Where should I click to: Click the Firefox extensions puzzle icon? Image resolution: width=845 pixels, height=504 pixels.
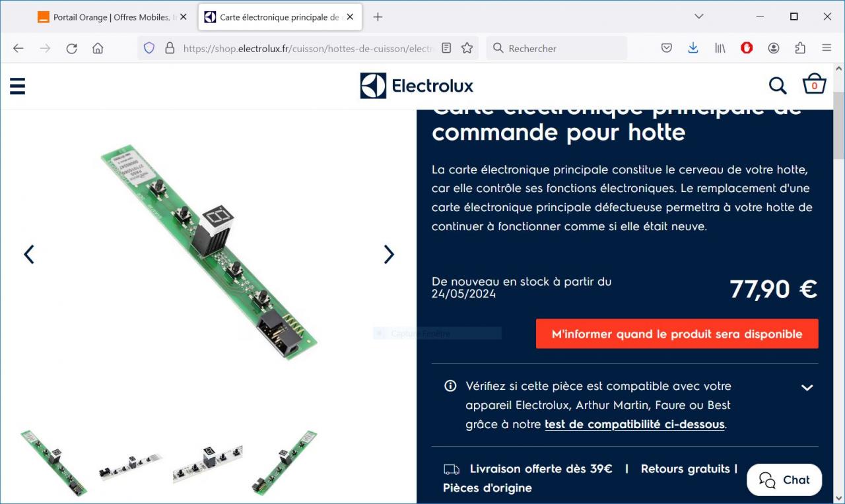point(800,48)
